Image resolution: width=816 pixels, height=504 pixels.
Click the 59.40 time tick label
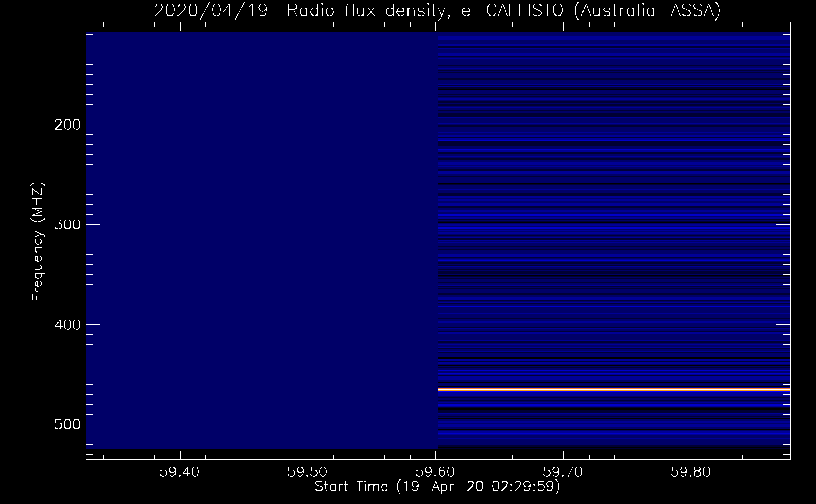tap(180, 472)
